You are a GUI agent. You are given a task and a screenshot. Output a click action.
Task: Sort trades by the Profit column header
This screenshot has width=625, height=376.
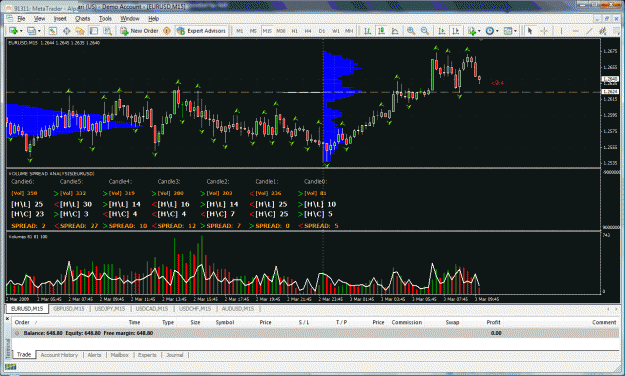(493, 322)
